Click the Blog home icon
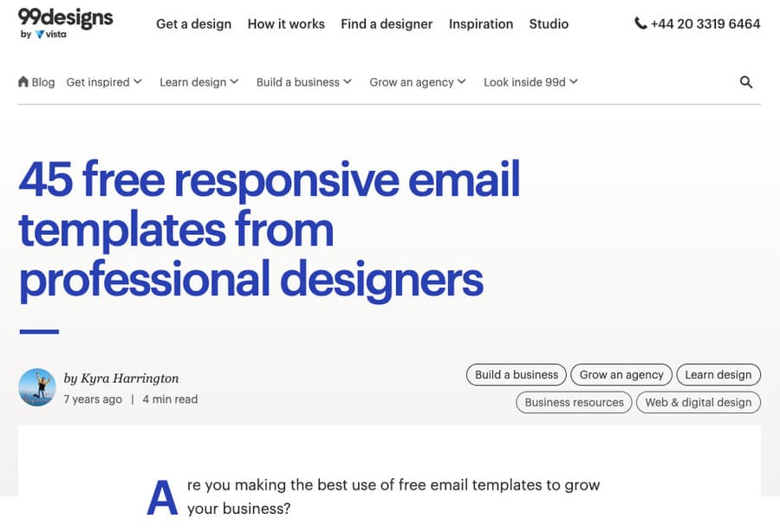780x532 pixels. tap(23, 82)
